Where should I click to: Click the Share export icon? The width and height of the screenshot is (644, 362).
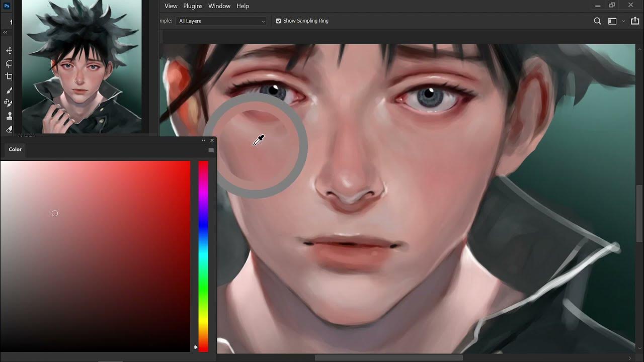click(x=634, y=21)
